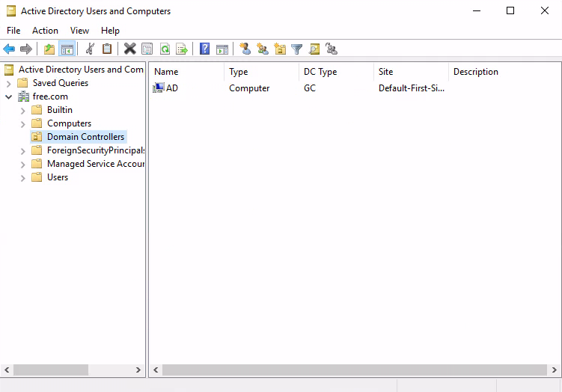562x392 pixels.
Task: Expand the Managed Service Accounts container
Action: point(22,165)
